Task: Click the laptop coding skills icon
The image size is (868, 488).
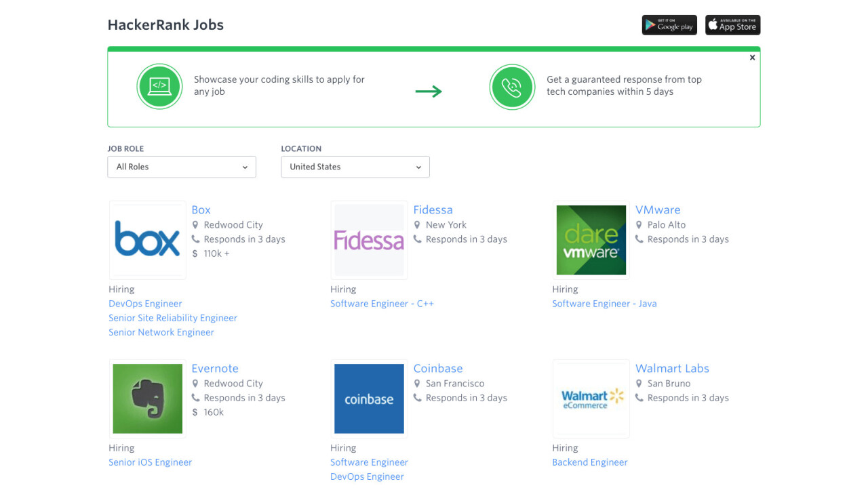Action: (x=159, y=86)
